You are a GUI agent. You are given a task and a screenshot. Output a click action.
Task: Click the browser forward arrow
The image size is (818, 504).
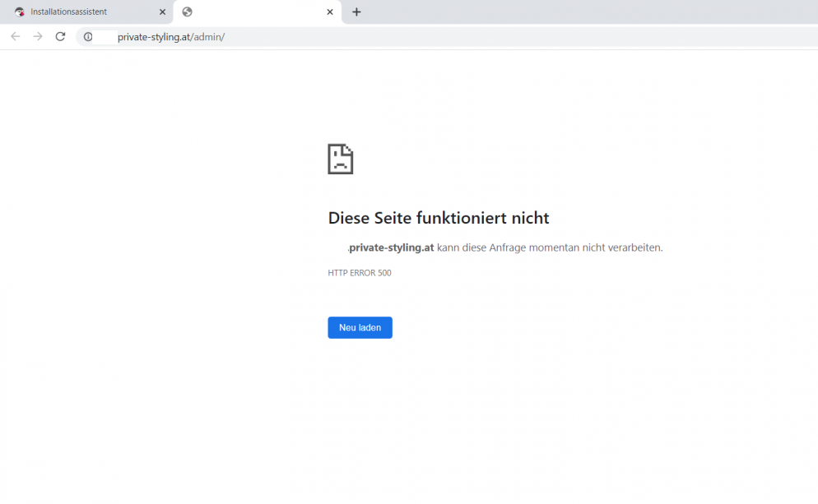[x=38, y=36]
